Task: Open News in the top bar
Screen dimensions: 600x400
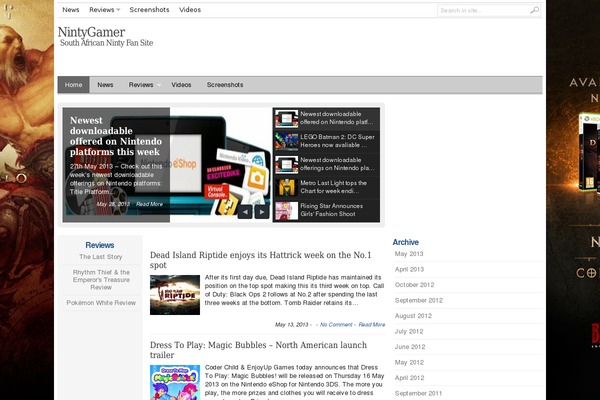Action: click(71, 10)
